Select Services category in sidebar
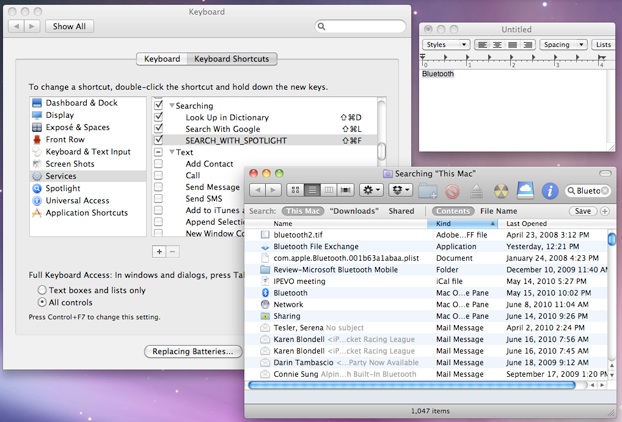The image size is (622, 422). (88, 176)
